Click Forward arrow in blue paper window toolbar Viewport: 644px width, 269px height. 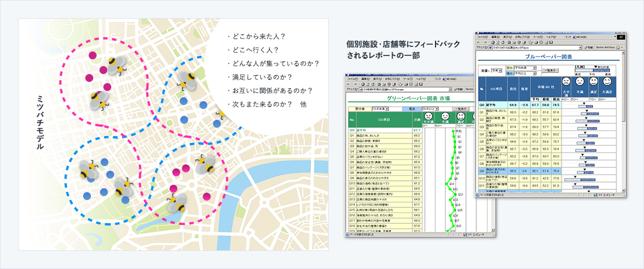coord(485,42)
